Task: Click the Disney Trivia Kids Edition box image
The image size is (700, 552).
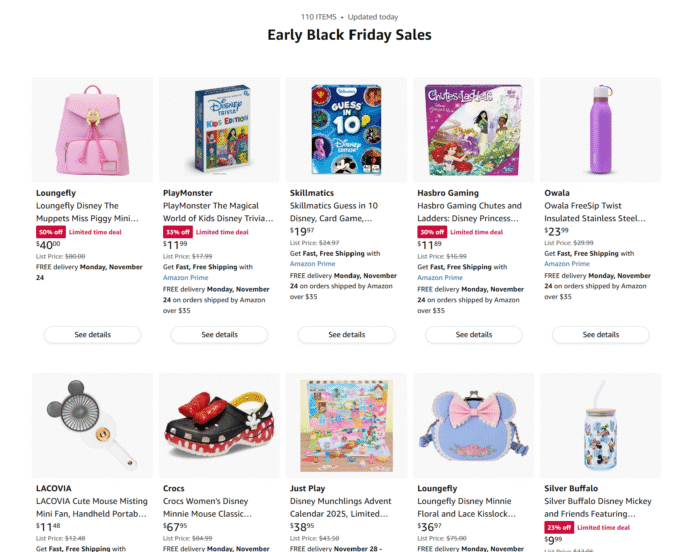Action: pos(219,130)
